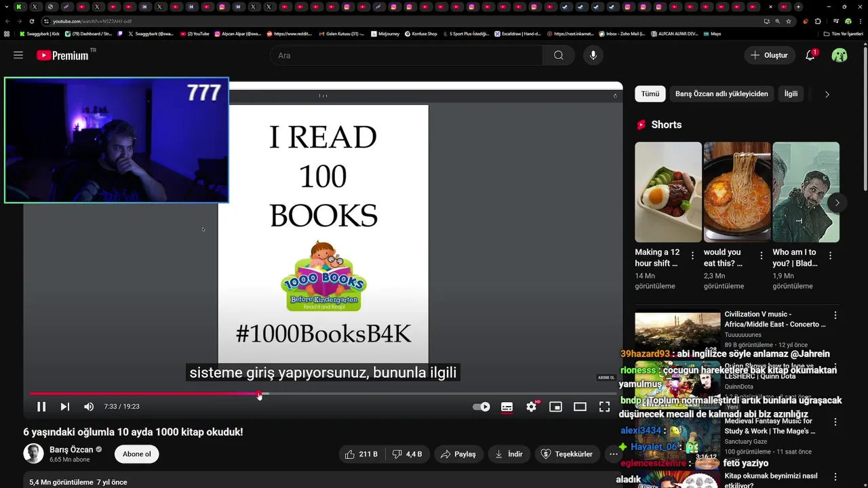Open the would you eat this Short

coord(737,192)
